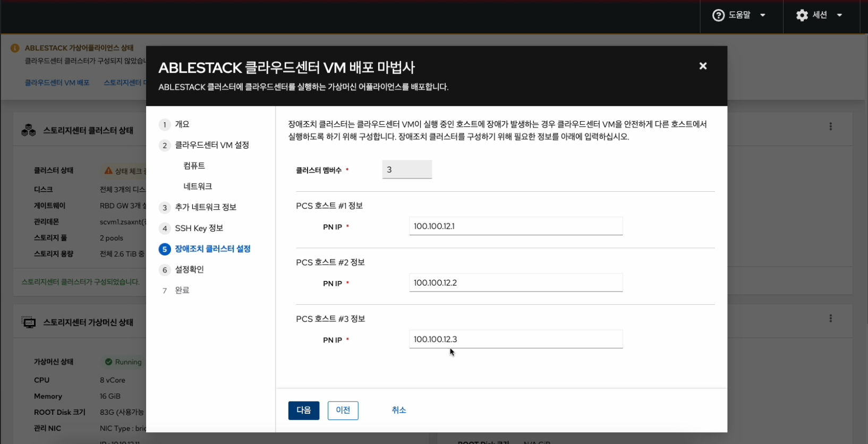
Task: Click the 취소 link
Action: click(x=399, y=411)
